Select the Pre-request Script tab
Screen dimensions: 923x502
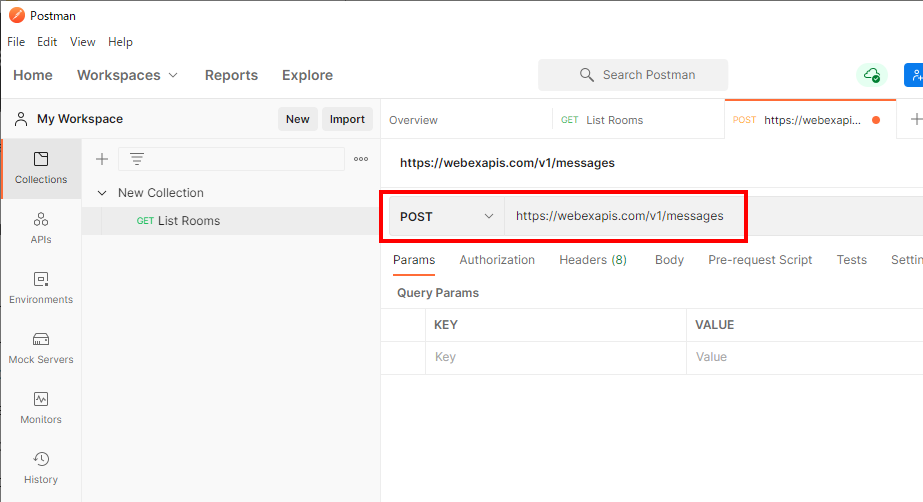[x=760, y=260]
